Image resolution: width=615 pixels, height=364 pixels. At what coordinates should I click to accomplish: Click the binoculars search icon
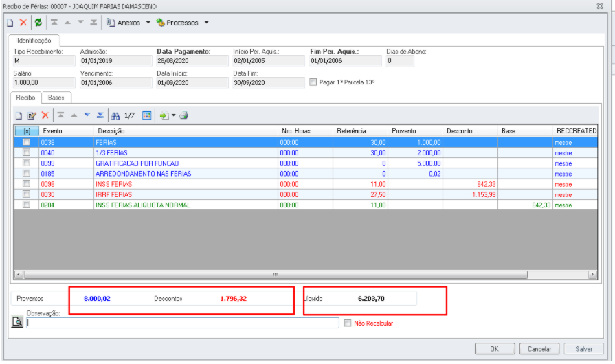click(x=115, y=115)
